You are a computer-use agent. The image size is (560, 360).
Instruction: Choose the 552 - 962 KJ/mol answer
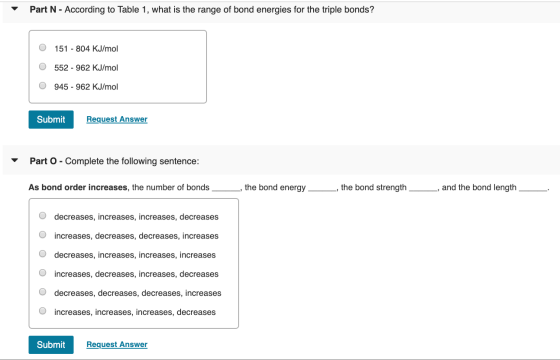[x=42, y=66]
